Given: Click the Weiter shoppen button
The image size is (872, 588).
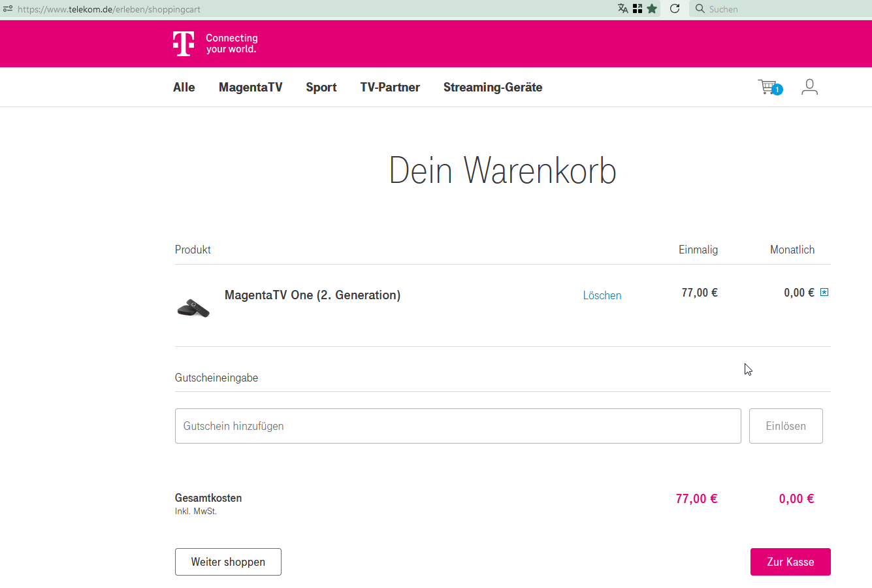Looking at the screenshot, I should [x=228, y=562].
